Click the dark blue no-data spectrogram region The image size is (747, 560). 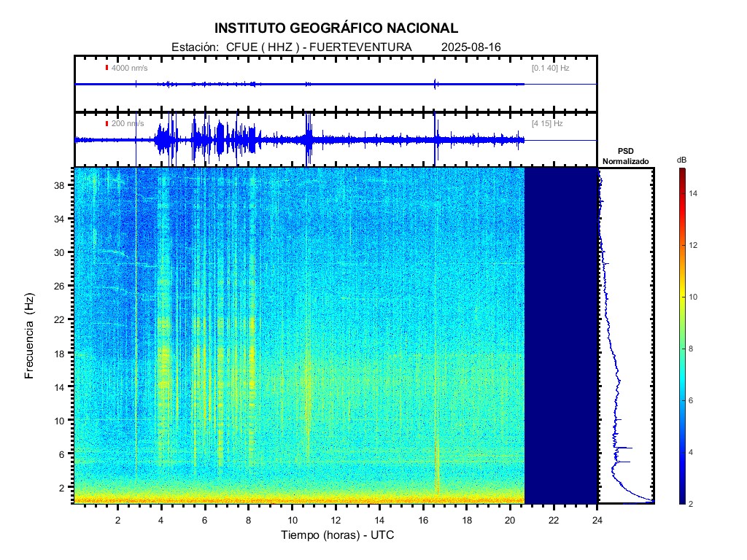click(x=561, y=335)
